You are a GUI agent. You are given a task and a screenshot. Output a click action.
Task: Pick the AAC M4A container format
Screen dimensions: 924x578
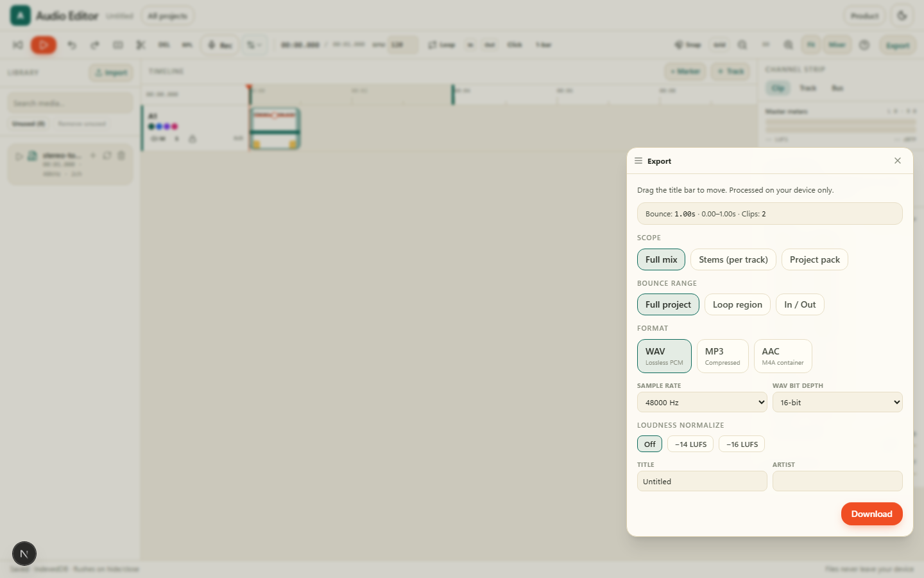[x=783, y=356]
